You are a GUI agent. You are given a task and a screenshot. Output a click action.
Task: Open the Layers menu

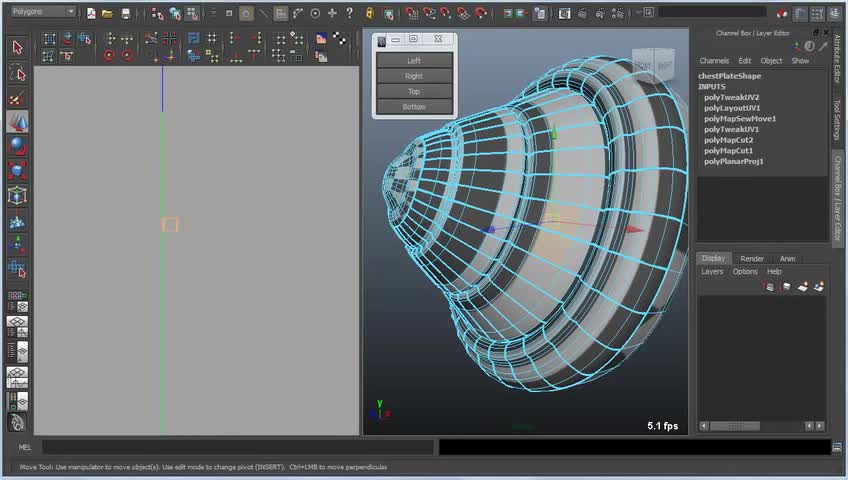coord(712,271)
